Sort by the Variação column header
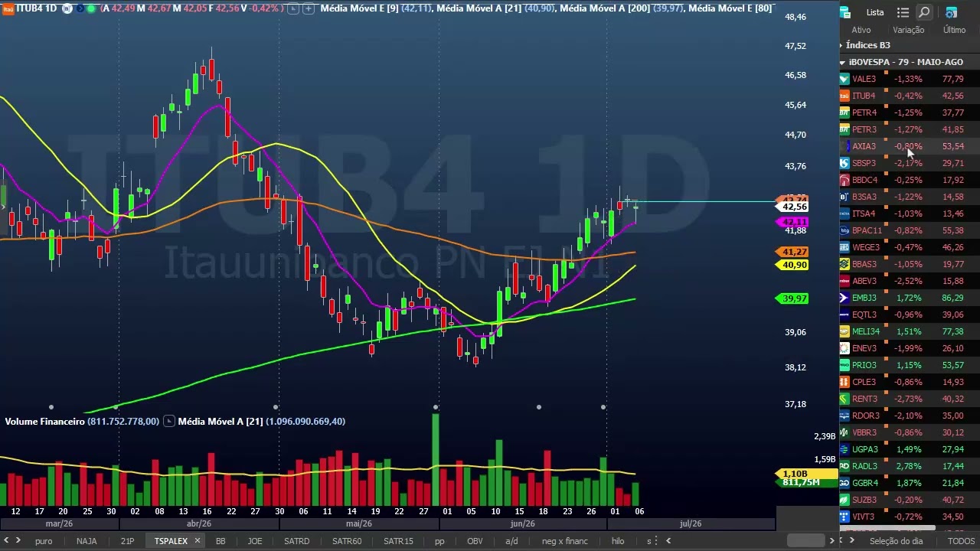The image size is (980, 551). (909, 30)
